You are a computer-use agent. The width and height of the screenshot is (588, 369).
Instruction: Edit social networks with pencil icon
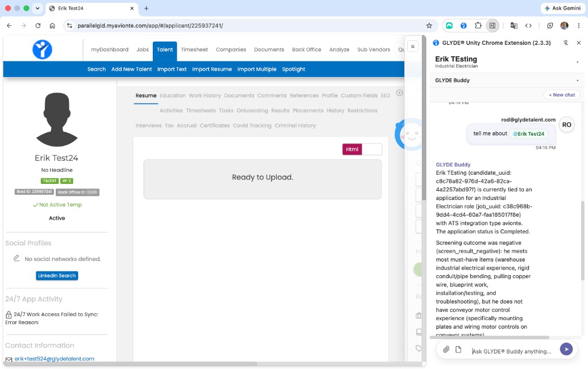pos(17,258)
